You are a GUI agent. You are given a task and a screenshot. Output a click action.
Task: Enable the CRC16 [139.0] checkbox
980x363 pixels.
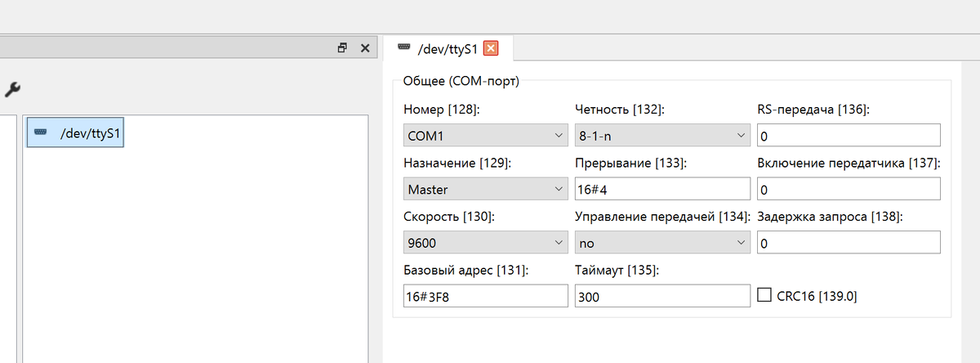(x=764, y=295)
